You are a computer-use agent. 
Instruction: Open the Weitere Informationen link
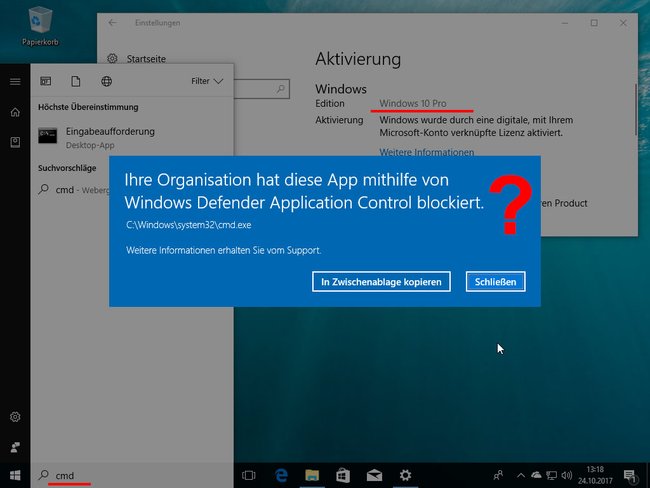coord(427,152)
